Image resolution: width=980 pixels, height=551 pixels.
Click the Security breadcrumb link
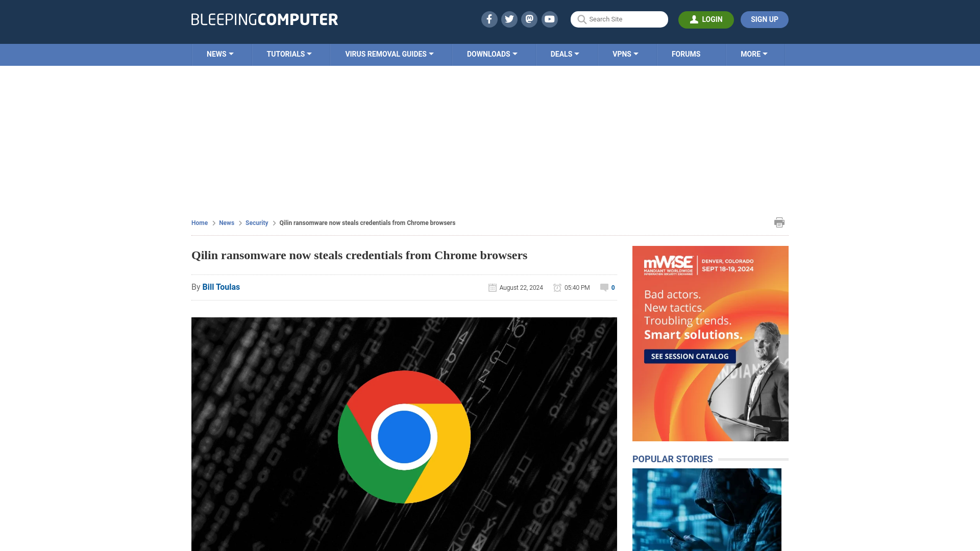pyautogui.click(x=256, y=222)
